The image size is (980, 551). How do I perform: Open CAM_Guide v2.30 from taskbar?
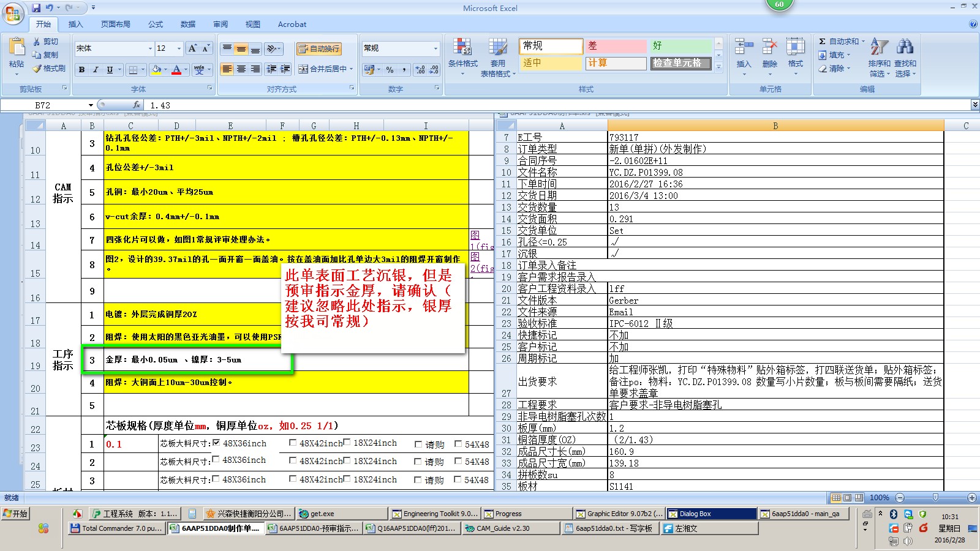[511, 528]
